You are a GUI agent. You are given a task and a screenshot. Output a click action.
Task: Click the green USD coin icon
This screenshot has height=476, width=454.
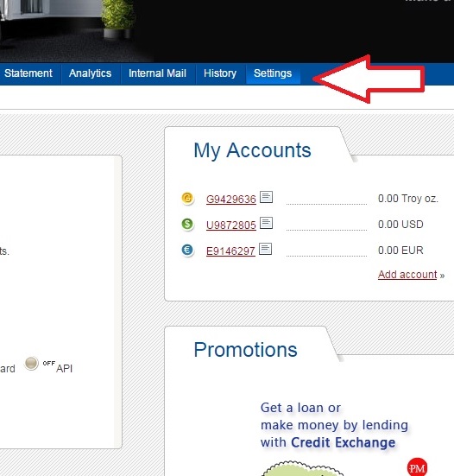[x=187, y=224]
